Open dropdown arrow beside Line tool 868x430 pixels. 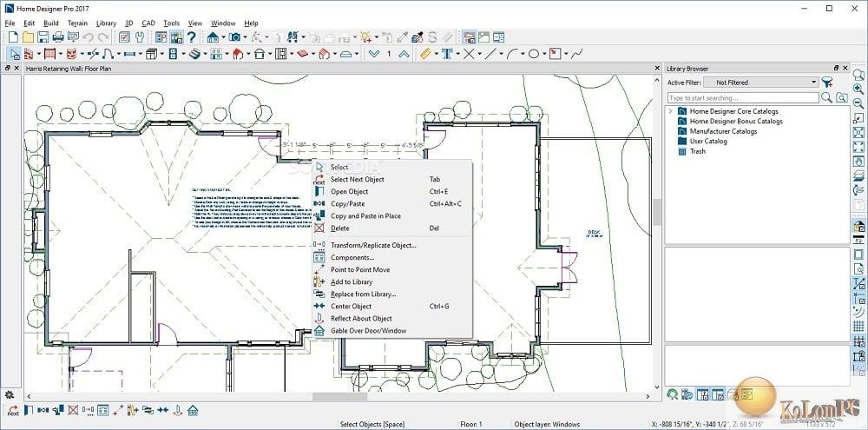[x=501, y=54]
